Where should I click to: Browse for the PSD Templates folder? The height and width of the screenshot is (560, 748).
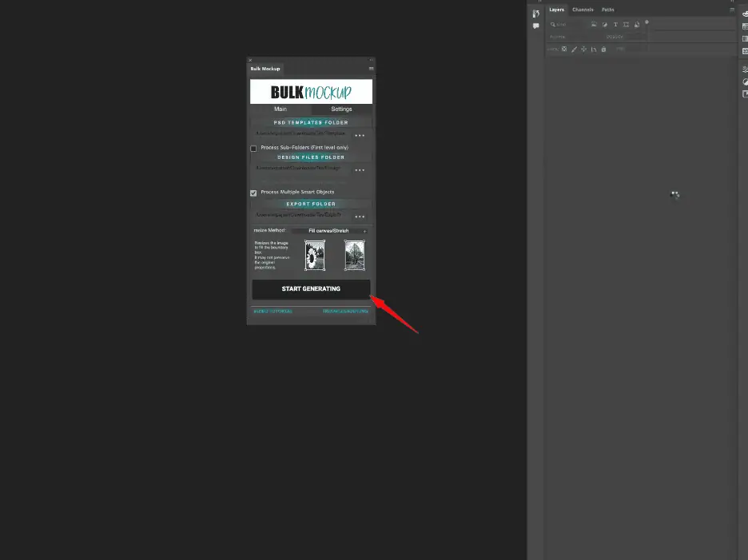click(360, 136)
